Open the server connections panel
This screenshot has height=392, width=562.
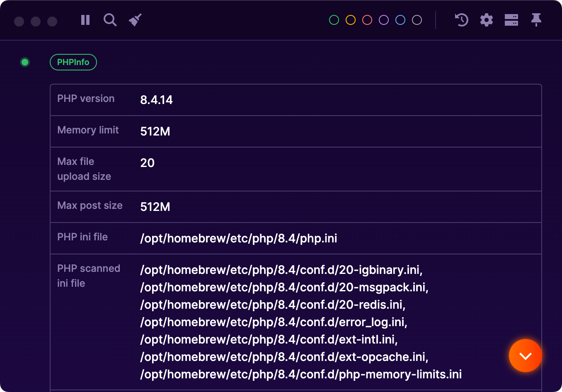click(511, 19)
